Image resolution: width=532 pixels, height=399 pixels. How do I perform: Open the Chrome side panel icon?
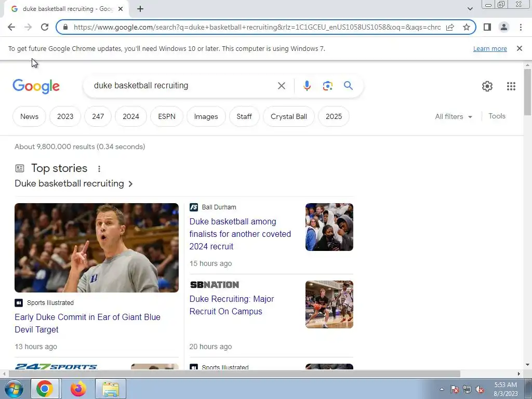tap(487, 27)
